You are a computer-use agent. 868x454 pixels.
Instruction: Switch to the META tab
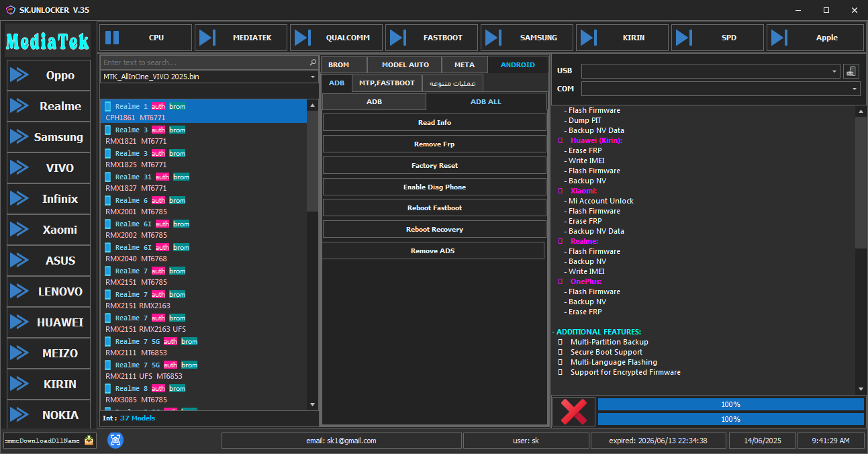[464, 65]
